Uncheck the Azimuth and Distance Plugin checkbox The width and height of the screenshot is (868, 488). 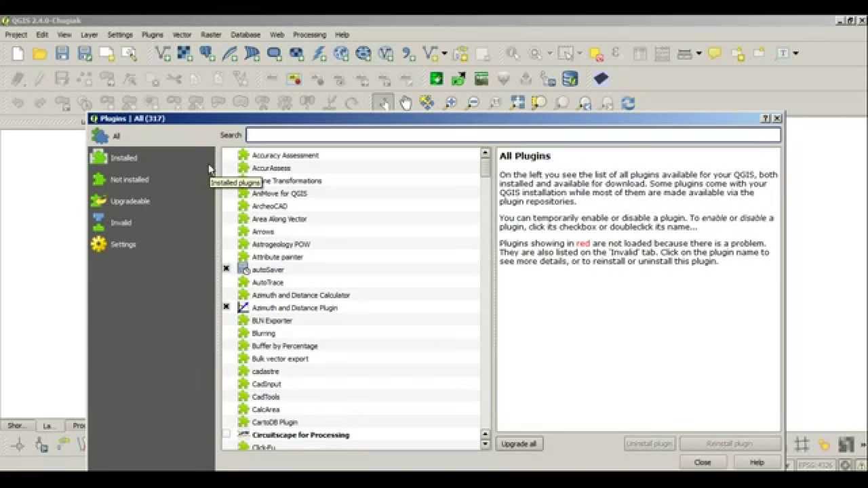[226, 307]
